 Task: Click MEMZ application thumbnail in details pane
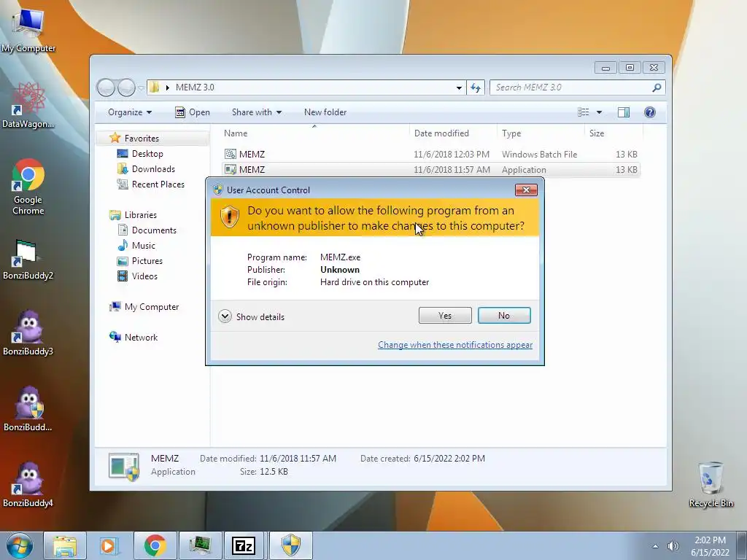(124, 467)
